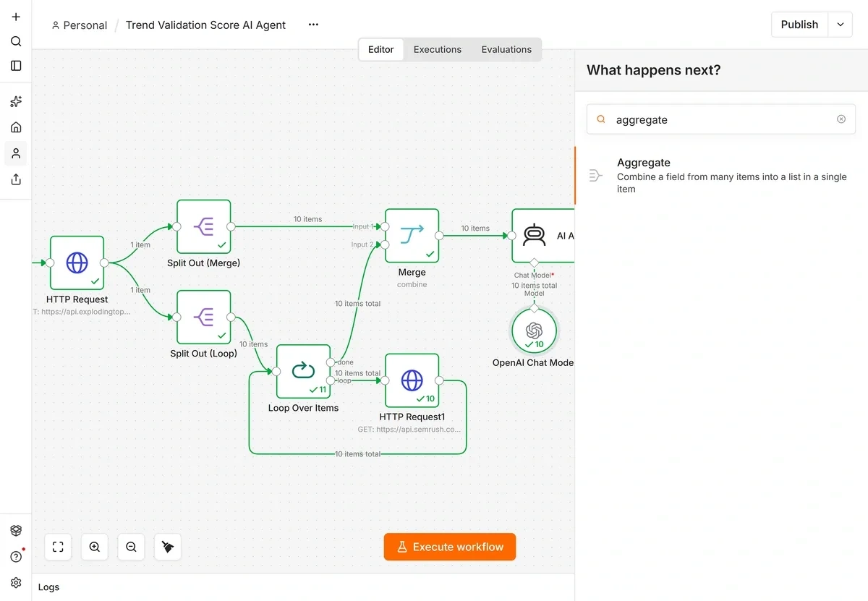The image size is (868, 601).
Task: Select the HTTP Request globe node
Action: point(77,263)
